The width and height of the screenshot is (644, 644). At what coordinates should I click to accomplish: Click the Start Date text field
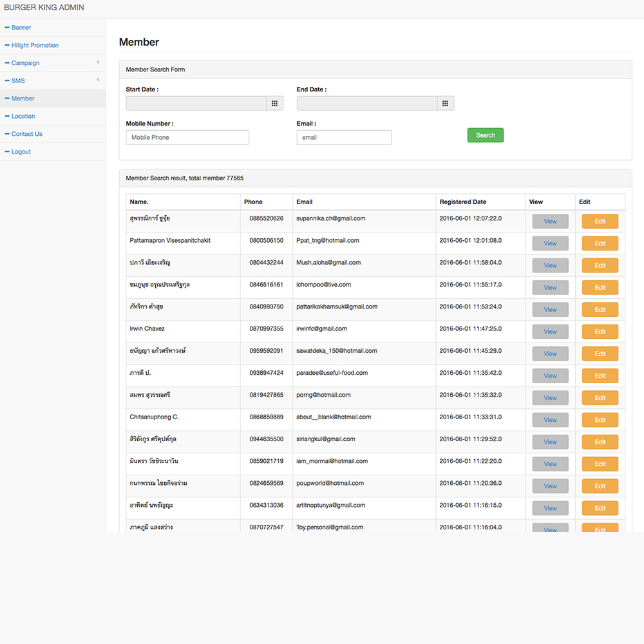point(196,103)
